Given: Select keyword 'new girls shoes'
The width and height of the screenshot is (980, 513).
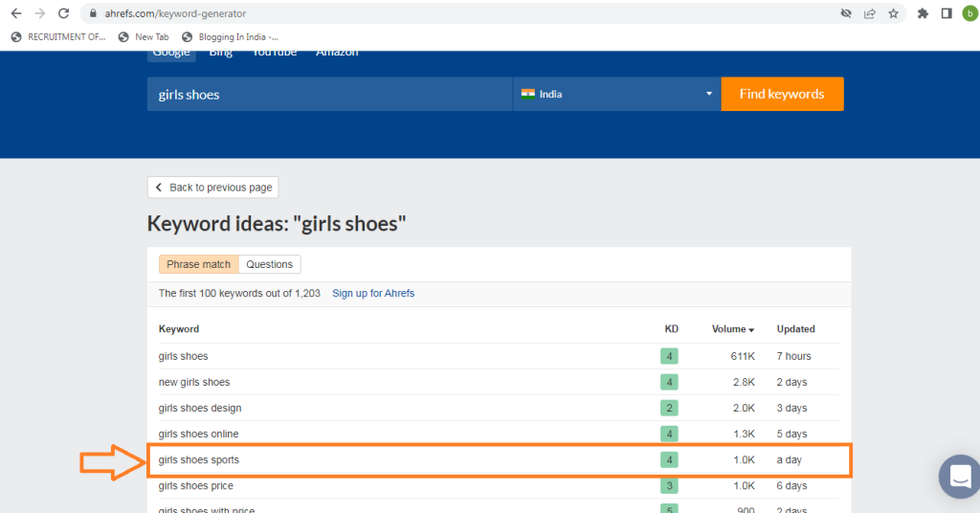Looking at the screenshot, I should [x=194, y=383].
